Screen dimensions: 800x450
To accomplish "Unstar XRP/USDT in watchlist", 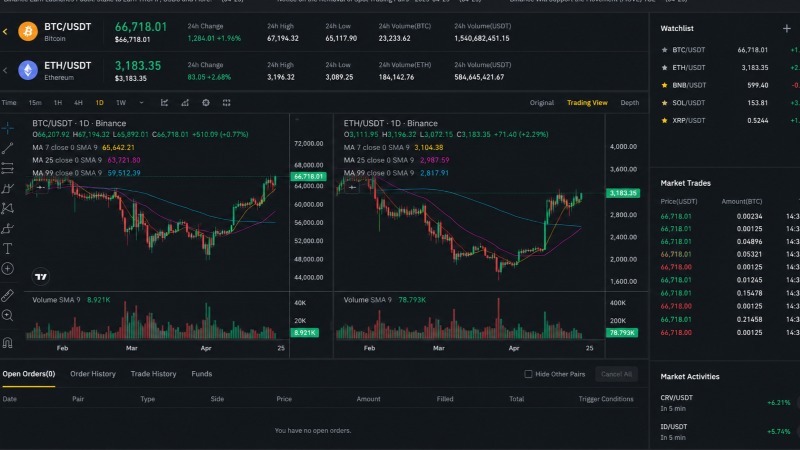I will (x=664, y=120).
